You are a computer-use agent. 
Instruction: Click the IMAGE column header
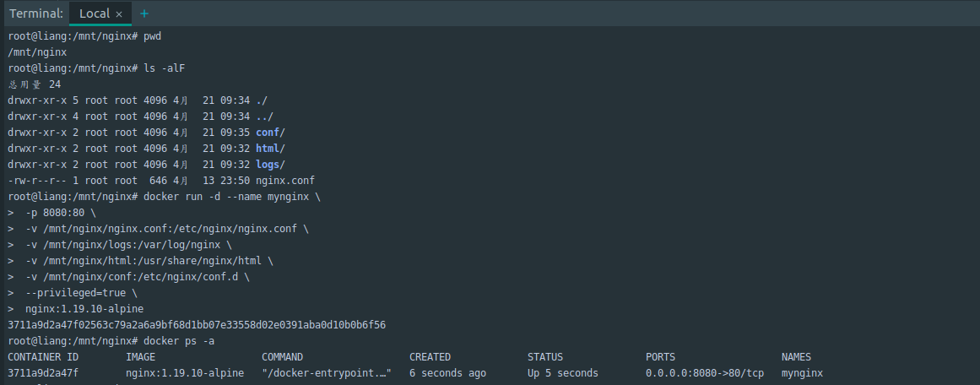click(140, 357)
